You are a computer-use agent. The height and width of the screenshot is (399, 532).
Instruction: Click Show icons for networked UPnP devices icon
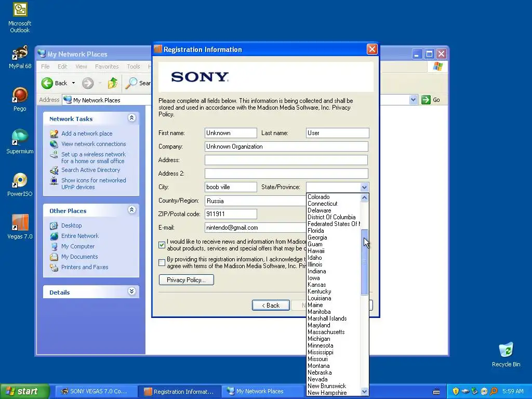click(54, 180)
